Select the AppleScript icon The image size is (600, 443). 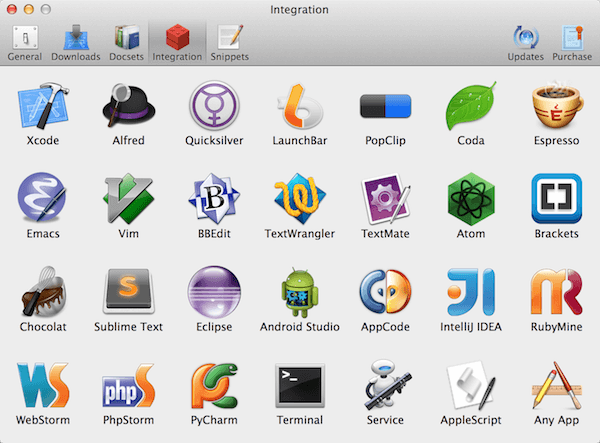coord(471,385)
